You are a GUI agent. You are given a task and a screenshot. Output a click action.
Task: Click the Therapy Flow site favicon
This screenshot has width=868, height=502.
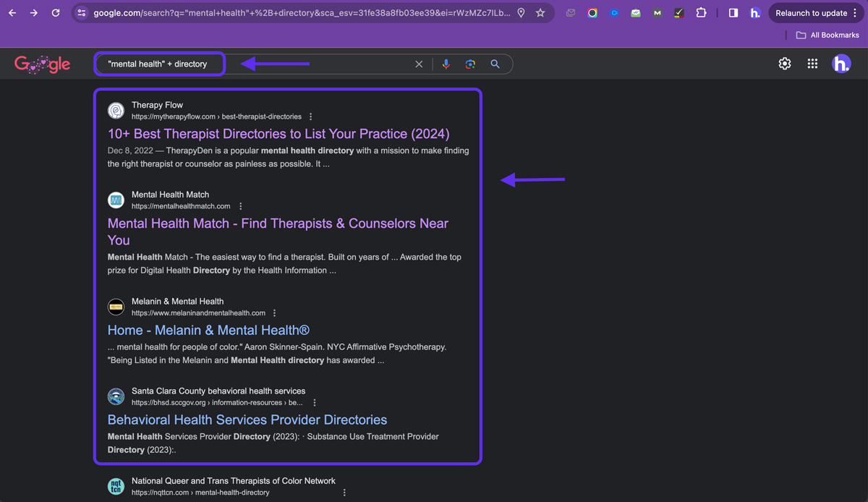(116, 111)
